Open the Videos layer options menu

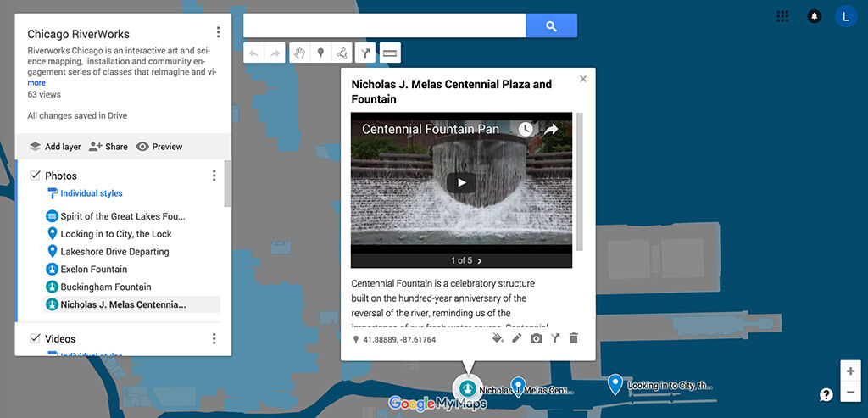coord(214,339)
